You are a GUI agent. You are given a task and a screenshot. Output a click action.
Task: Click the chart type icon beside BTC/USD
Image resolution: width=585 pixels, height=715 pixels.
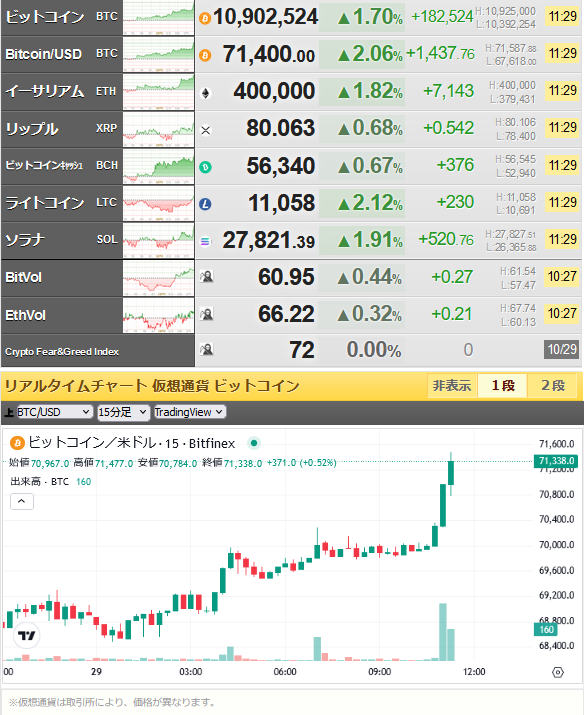click(9, 413)
